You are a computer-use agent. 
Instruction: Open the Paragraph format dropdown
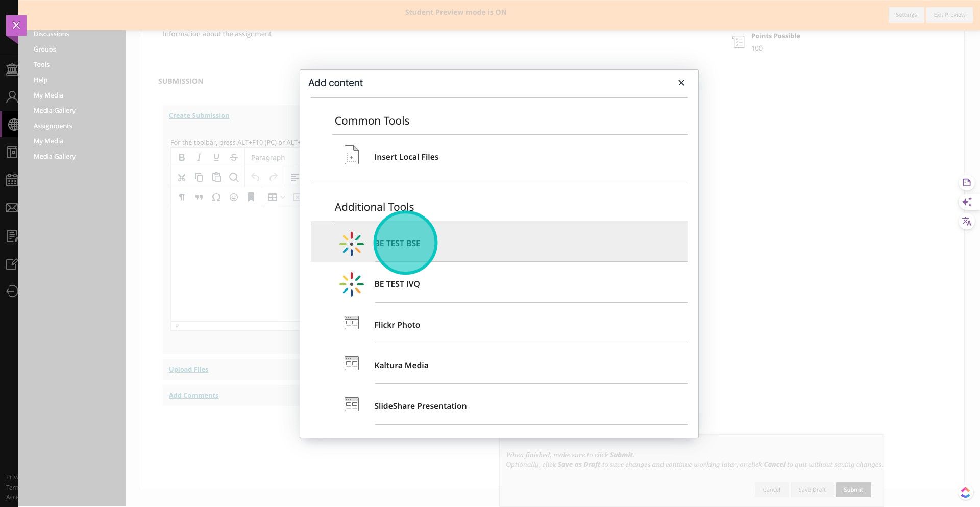point(268,158)
